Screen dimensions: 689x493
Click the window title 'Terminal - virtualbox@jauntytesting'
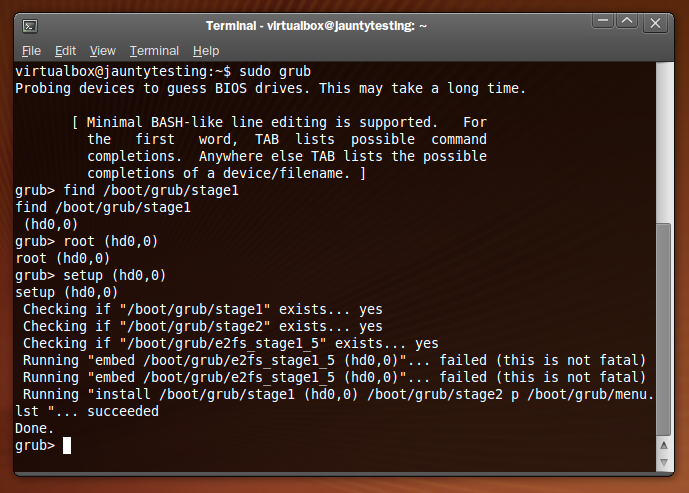316,25
